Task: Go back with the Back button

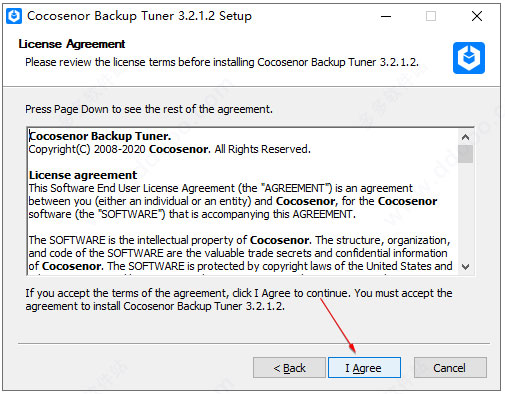Action: tap(289, 368)
